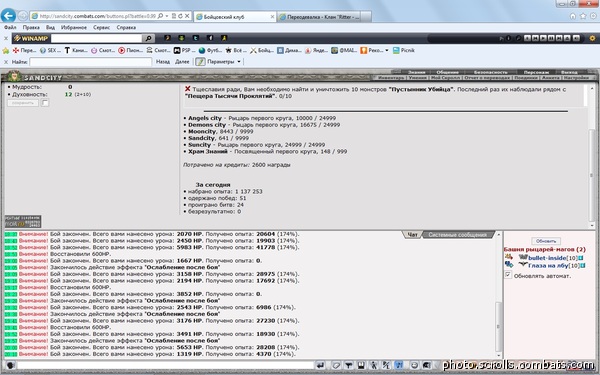Select the 'Бойцовский клуб' browser tab
This screenshot has width=600, height=375.
point(235,17)
